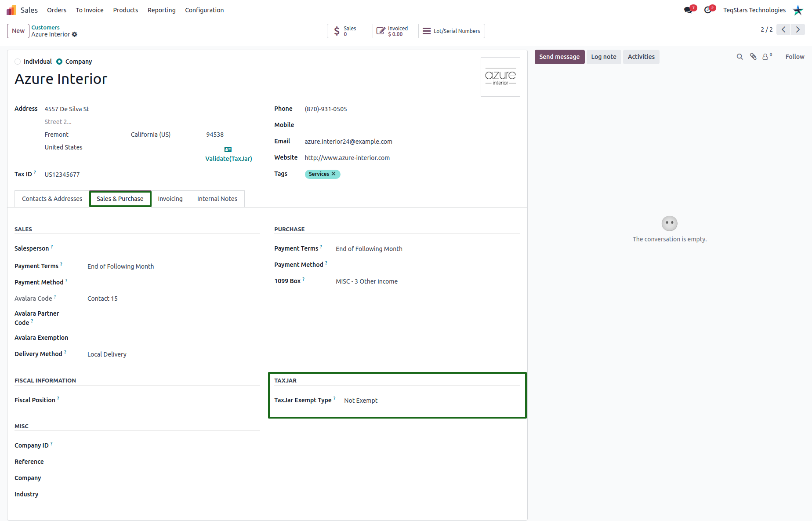Click the empty Mobile field
812x521 pixels.
pyautogui.click(x=412, y=125)
